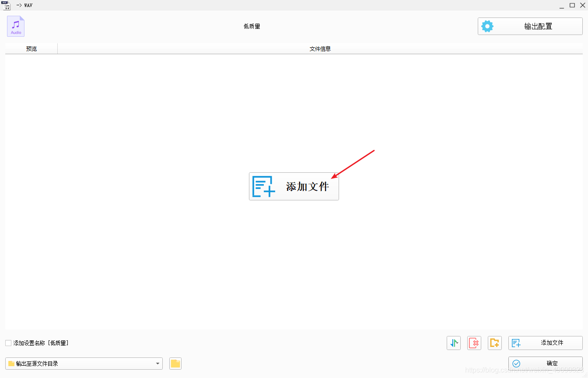Click the yellow add folder icon
588x378 pixels.
[495, 343]
